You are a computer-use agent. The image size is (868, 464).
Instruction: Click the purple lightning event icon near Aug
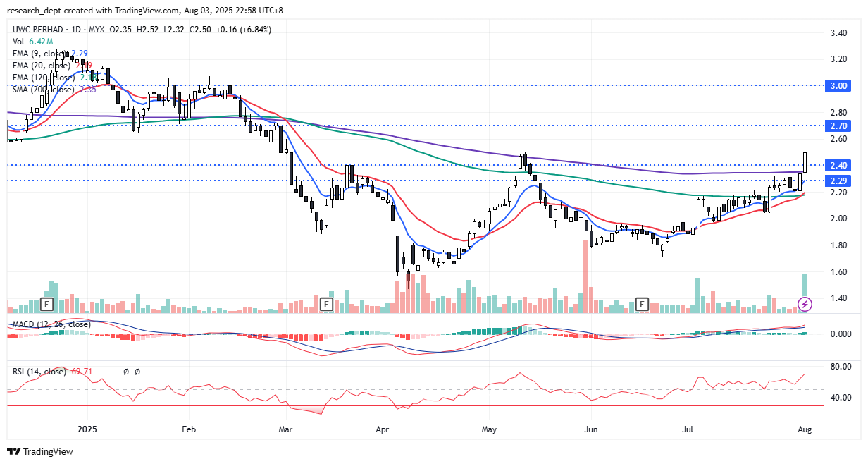tap(805, 305)
